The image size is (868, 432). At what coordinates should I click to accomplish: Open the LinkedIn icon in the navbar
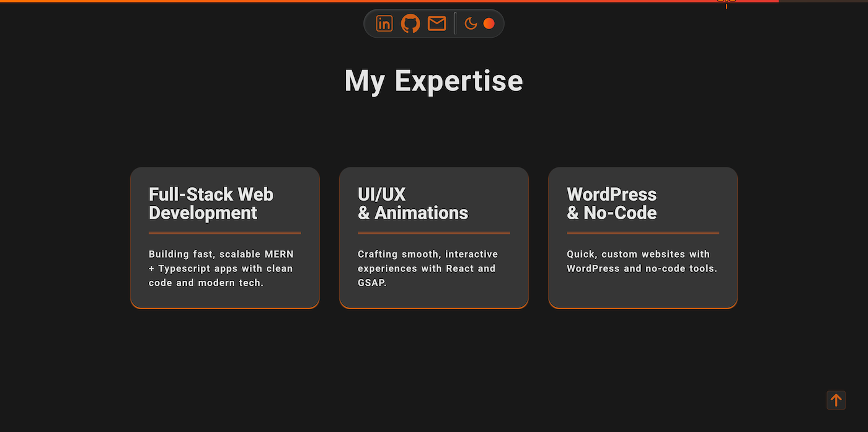pos(384,24)
